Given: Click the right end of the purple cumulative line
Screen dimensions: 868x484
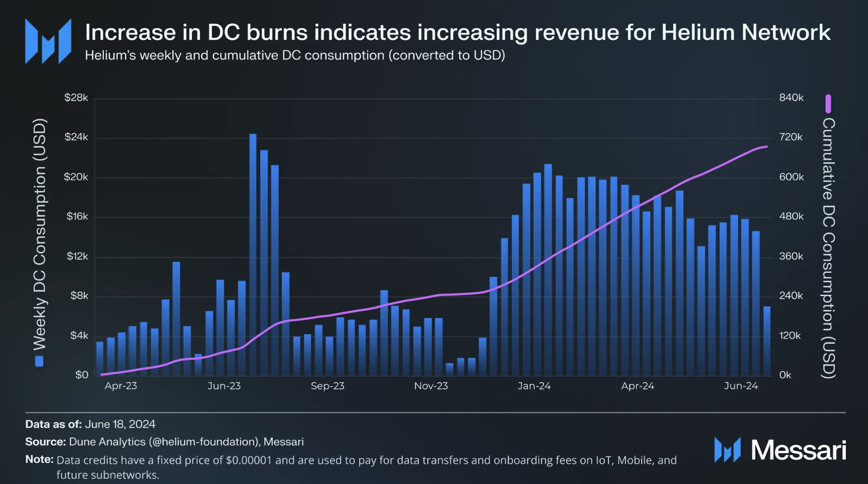Looking at the screenshot, I should 766,147.
